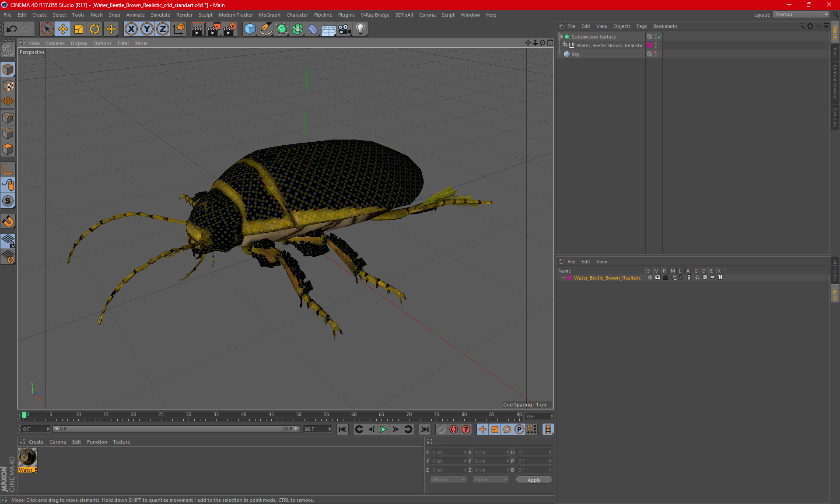Image resolution: width=840 pixels, height=504 pixels.
Task: Add a Light object
Action: coord(360,29)
